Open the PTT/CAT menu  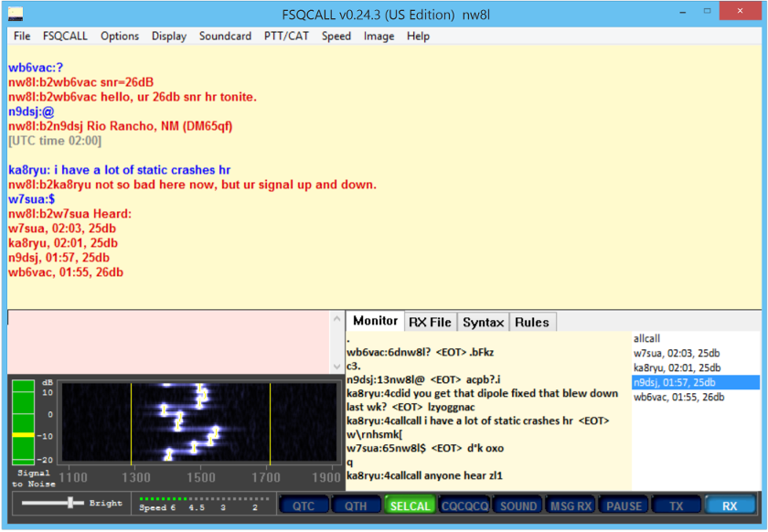pos(286,37)
